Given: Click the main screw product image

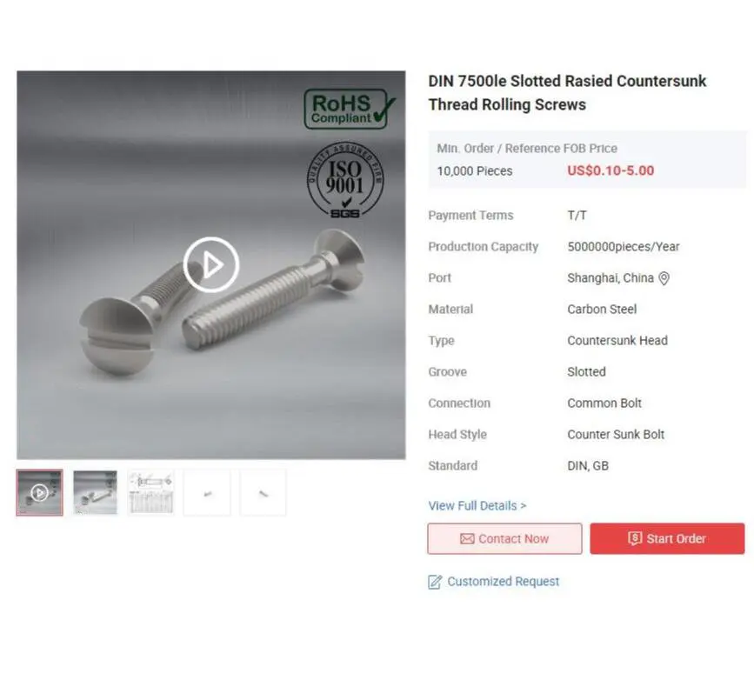Looking at the screenshot, I should tap(210, 265).
